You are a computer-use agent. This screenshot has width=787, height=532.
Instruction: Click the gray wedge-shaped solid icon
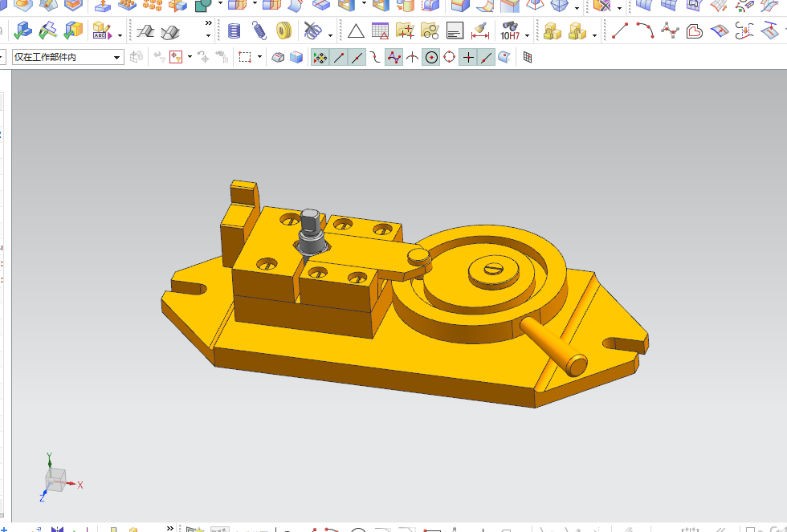click(278, 57)
